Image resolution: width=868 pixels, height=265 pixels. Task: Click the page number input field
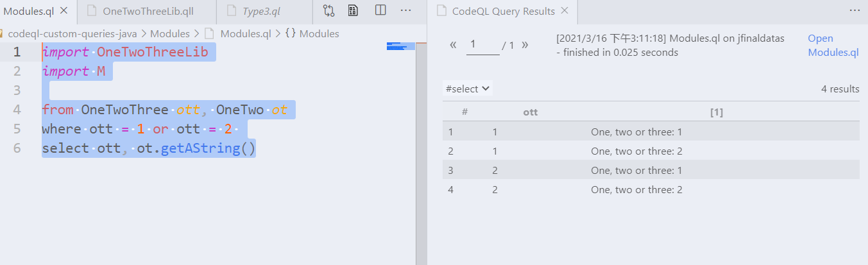coord(482,45)
